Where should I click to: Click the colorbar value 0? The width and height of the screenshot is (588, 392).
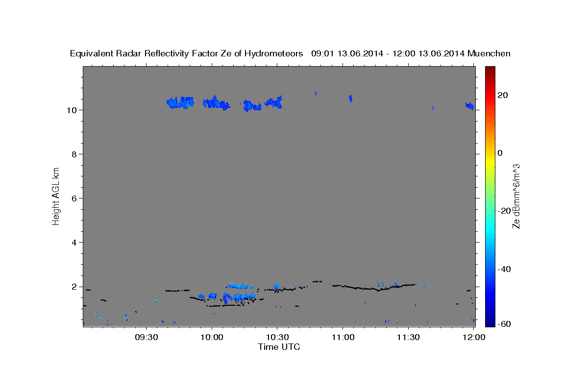click(500, 153)
